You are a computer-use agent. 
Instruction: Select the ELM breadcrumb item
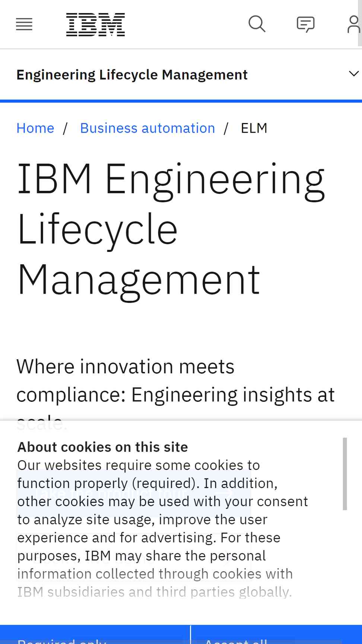tap(254, 128)
